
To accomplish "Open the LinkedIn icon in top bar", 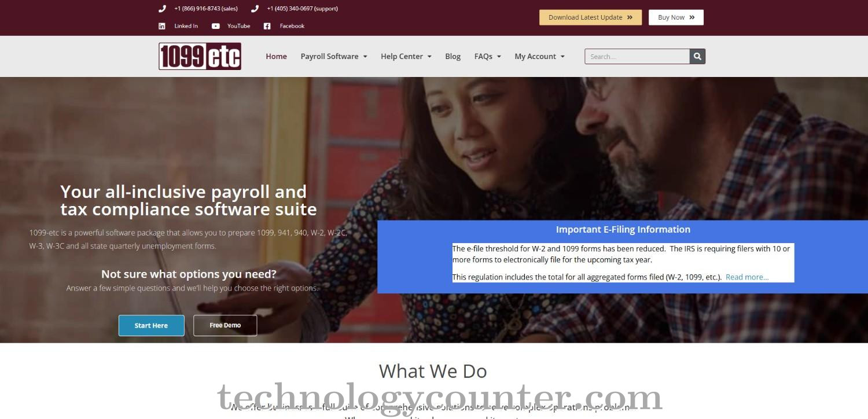I will (x=162, y=26).
